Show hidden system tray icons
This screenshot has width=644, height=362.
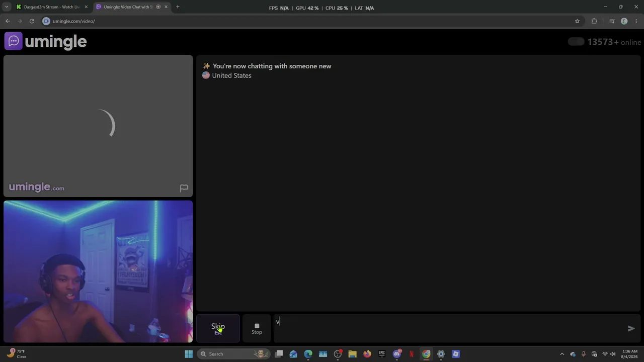562,354
